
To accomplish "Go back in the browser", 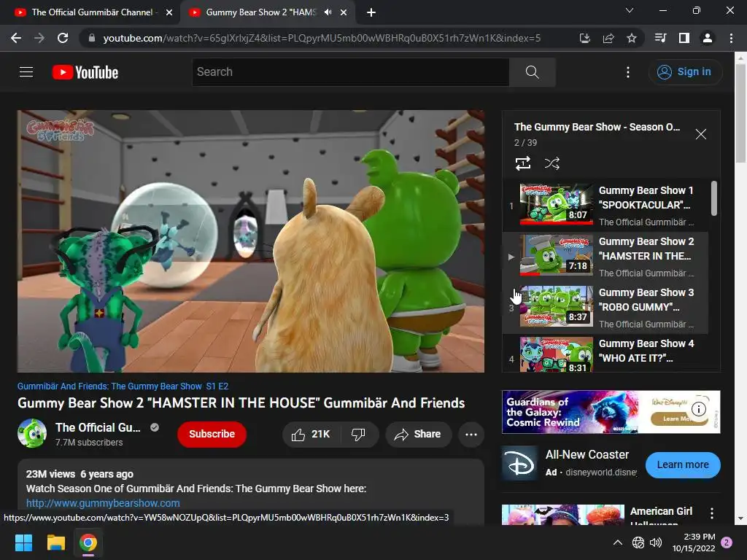I will (x=16, y=38).
